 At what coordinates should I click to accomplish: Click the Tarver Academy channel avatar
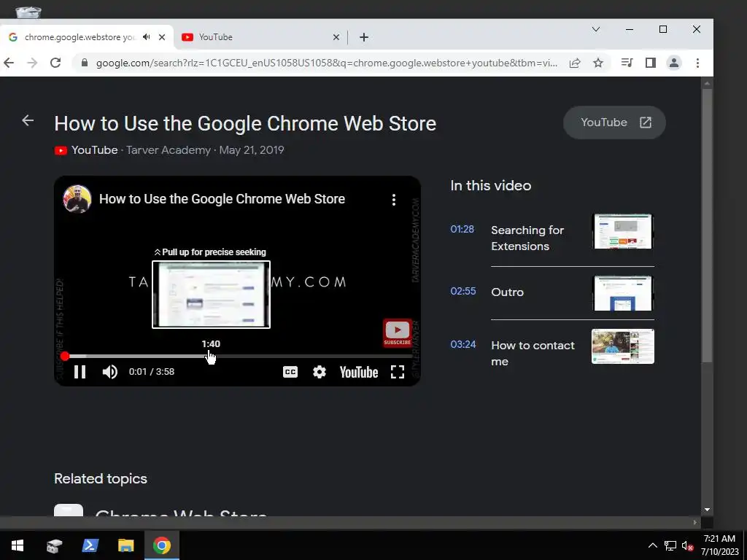(77, 198)
